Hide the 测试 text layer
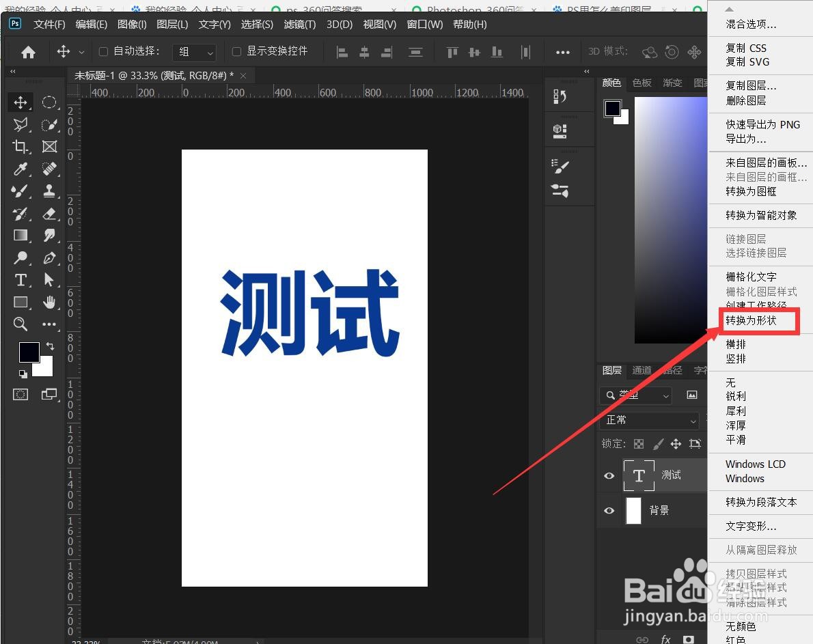The image size is (813, 644). 608,475
